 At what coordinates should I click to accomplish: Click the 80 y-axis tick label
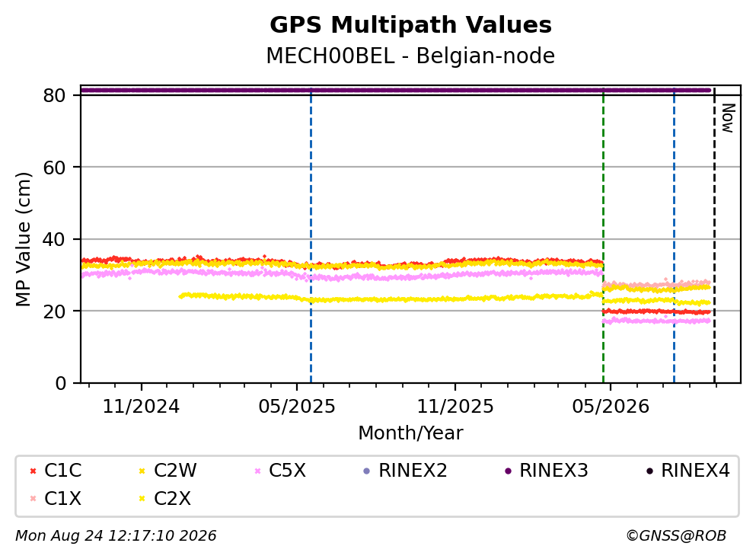coord(55,95)
